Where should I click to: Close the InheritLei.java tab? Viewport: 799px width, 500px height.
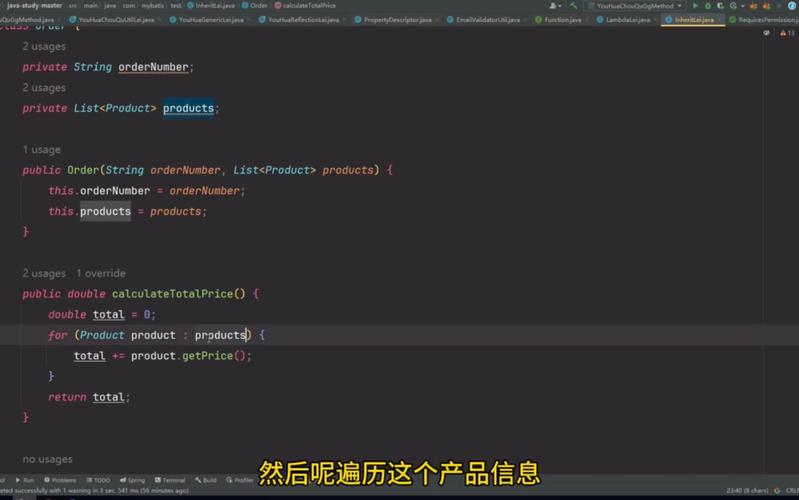(719, 20)
